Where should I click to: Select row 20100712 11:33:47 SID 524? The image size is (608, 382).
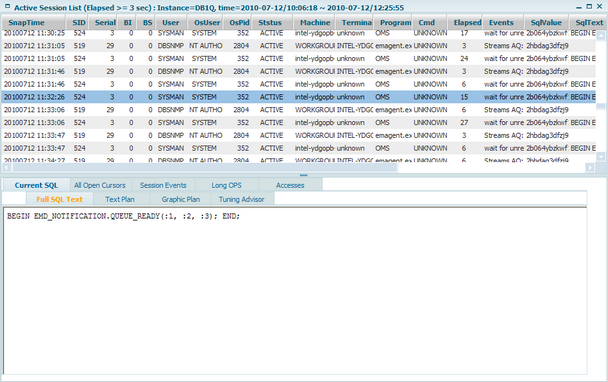(x=299, y=148)
